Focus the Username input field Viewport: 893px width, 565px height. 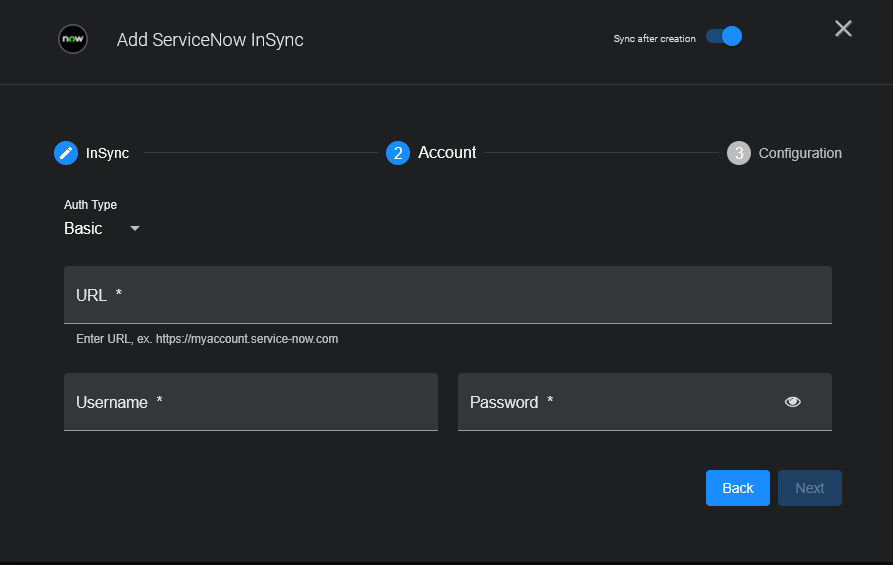[251, 402]
